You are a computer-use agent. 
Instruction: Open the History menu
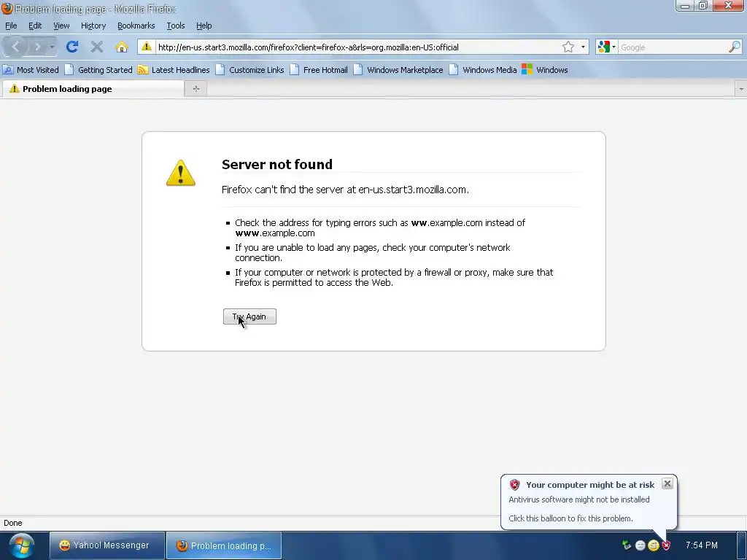pos(93,26)
